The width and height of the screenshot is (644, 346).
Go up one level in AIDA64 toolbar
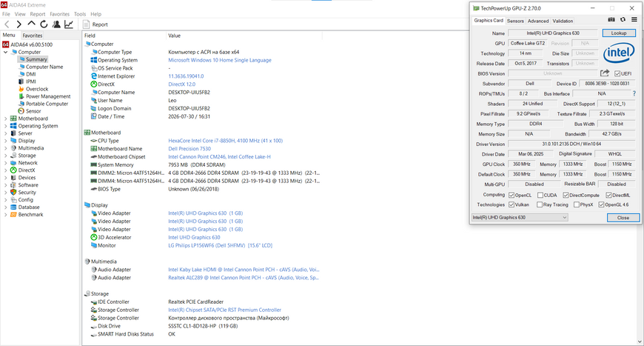31,24
